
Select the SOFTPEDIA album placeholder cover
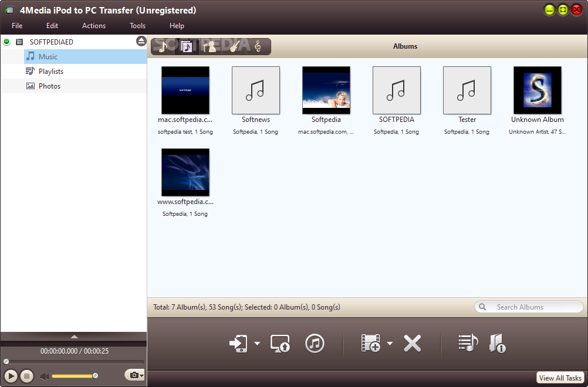pyautogui.click(x=396, y=90)
